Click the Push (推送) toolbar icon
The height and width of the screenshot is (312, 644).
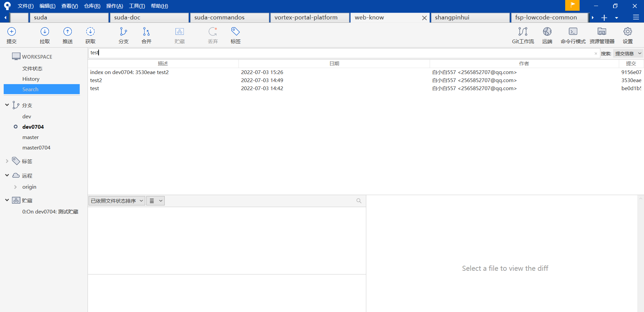click(x=67, y=35)
